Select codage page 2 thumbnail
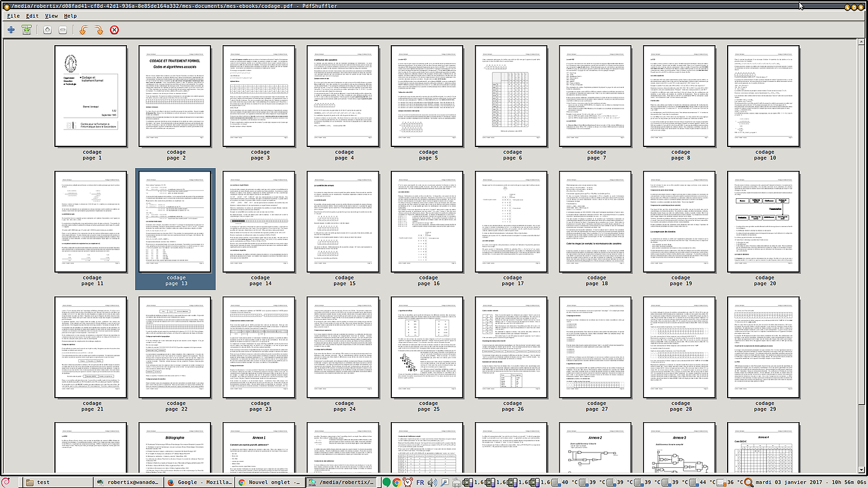This screenshot has height=488, width=868. pyautogui.click(x=175, y=96)
